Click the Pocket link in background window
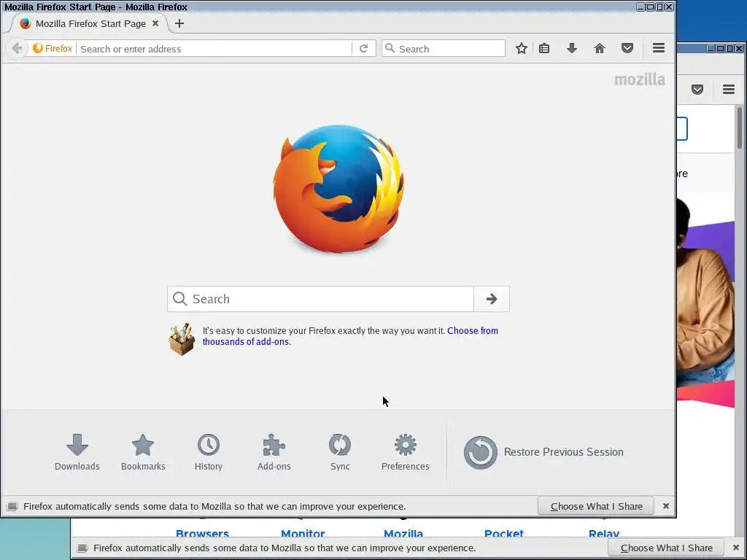The width and height of the screenshot is (747, 560). coord(504,533)
